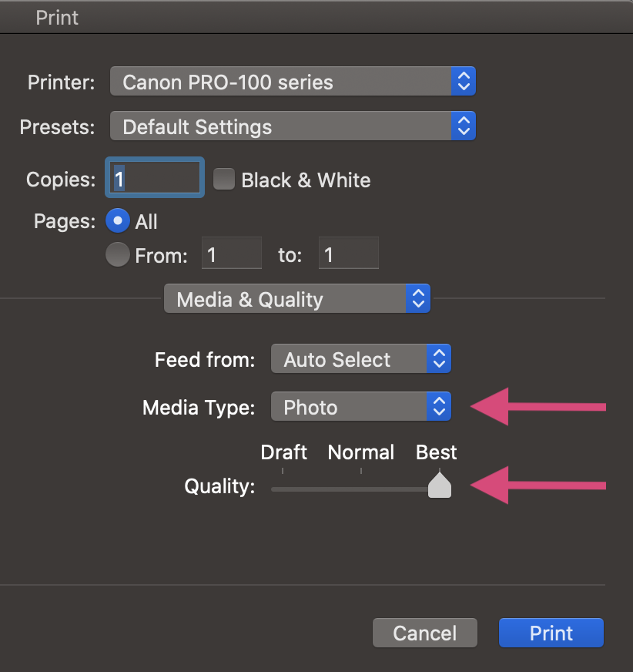Click the blue chevron arrows beside Default Settings

(x=464, y=126)
